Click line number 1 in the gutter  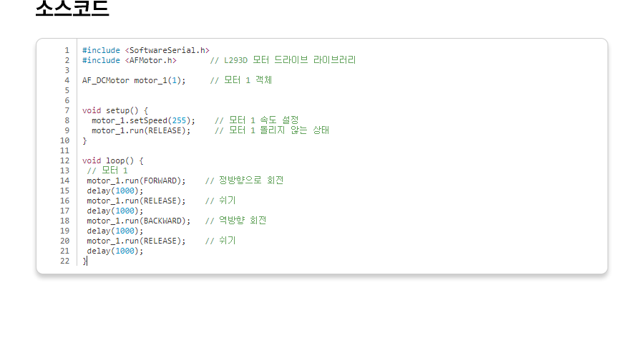pyautogui.click(x=67, y=50)
